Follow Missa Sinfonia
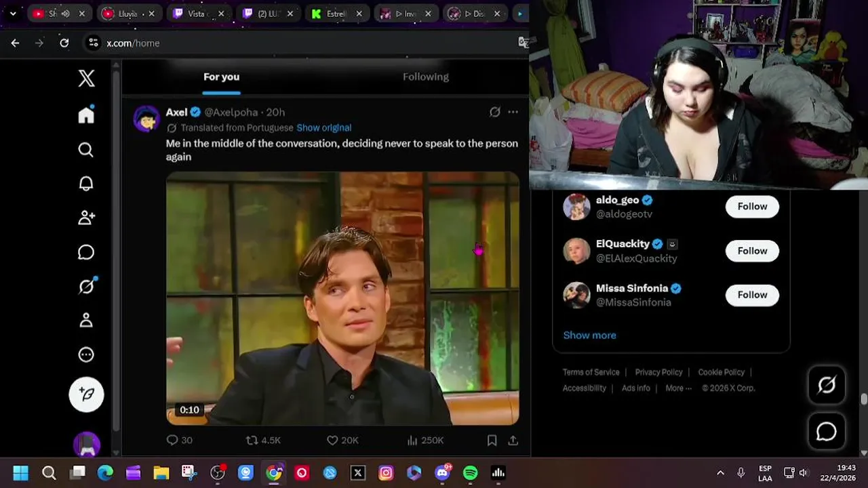The height and width of the screenshot is (488, 868). [x=752, y=295]
